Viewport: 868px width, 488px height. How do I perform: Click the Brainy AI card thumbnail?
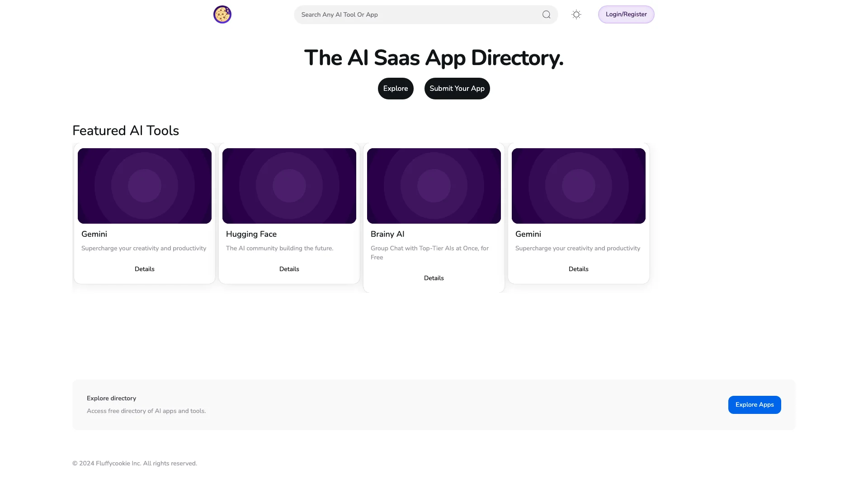point(434,186)
